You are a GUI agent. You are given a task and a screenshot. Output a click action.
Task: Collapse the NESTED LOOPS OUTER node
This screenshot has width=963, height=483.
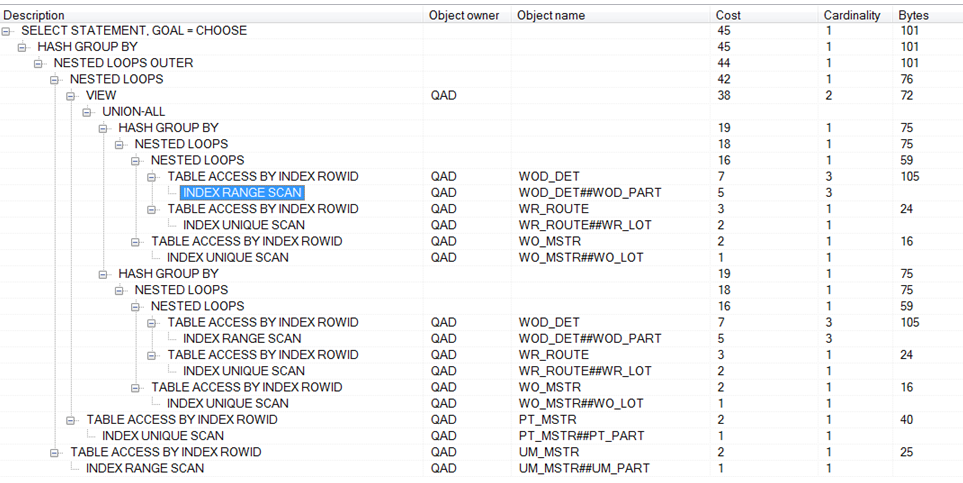point(40,63)
